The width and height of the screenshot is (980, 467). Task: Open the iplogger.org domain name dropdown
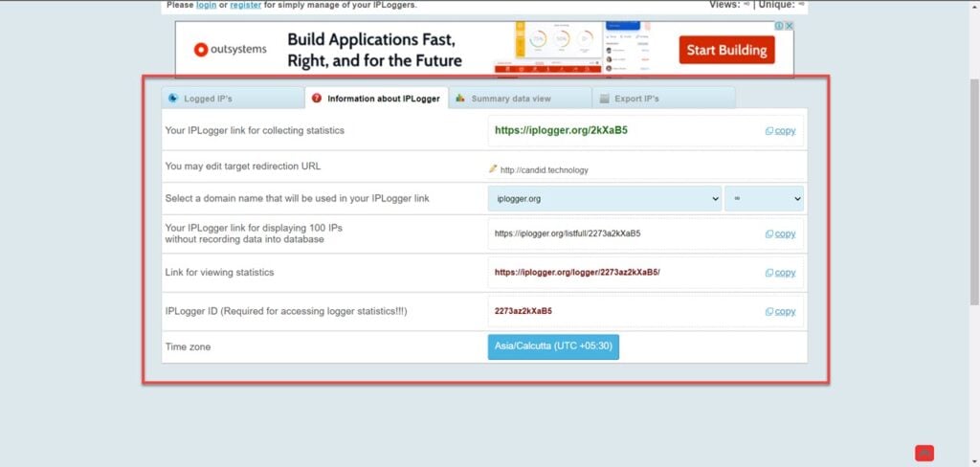click(605, 199)
